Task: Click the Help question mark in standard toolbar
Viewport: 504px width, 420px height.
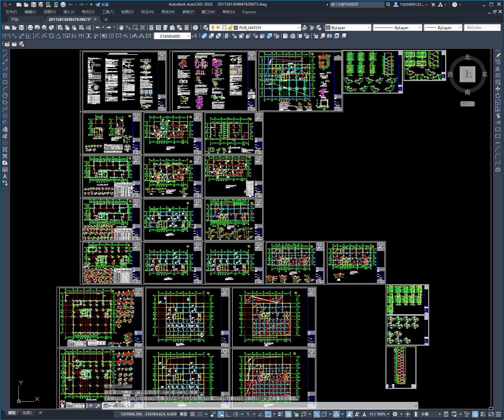Action: (195, 28)
